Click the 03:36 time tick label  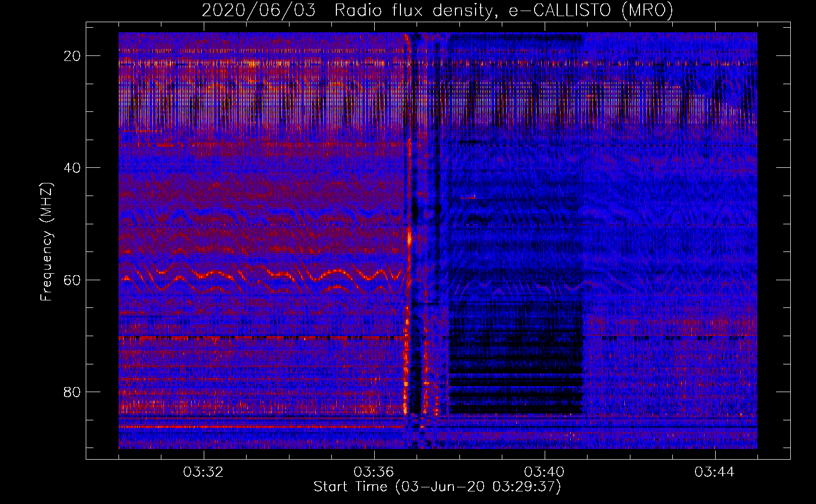pos(374,472)
